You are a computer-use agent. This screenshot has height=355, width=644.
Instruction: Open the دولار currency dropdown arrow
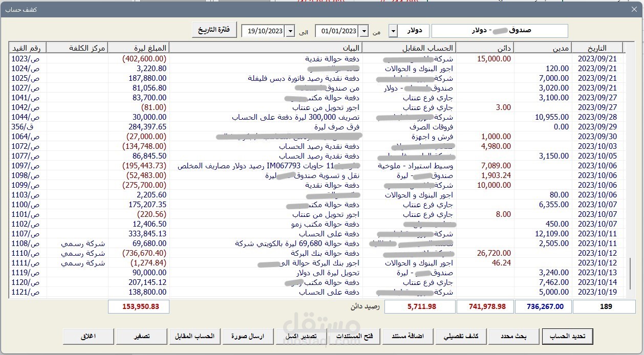393,31
